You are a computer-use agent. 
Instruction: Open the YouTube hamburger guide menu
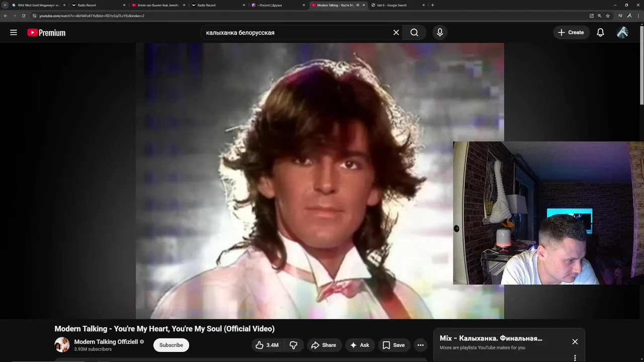click(x=14, y=33)
